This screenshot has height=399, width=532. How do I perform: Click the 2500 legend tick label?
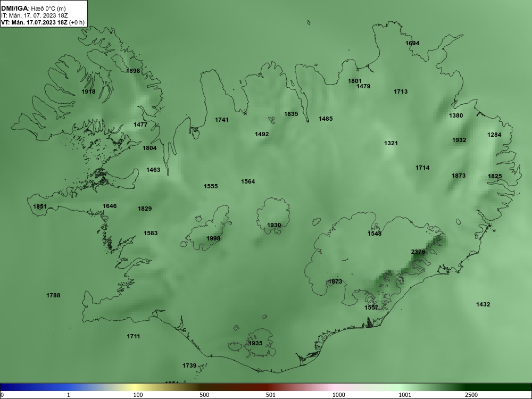coord(471,395)
